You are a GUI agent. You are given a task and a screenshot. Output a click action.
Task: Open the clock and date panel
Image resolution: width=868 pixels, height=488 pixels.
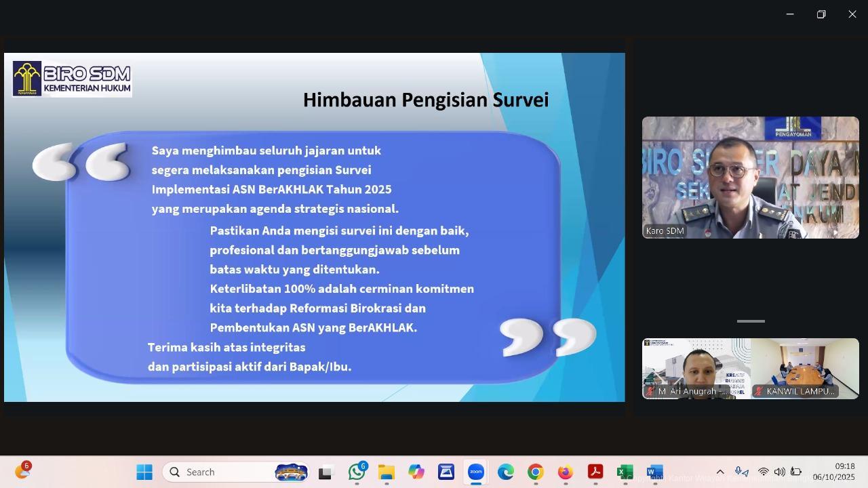[x=834, y=472]
